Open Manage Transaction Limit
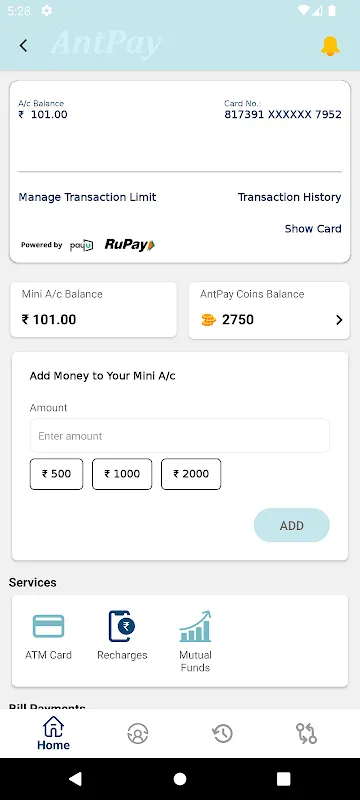Viewport: 360px width, 800px height. coord(87,197)
